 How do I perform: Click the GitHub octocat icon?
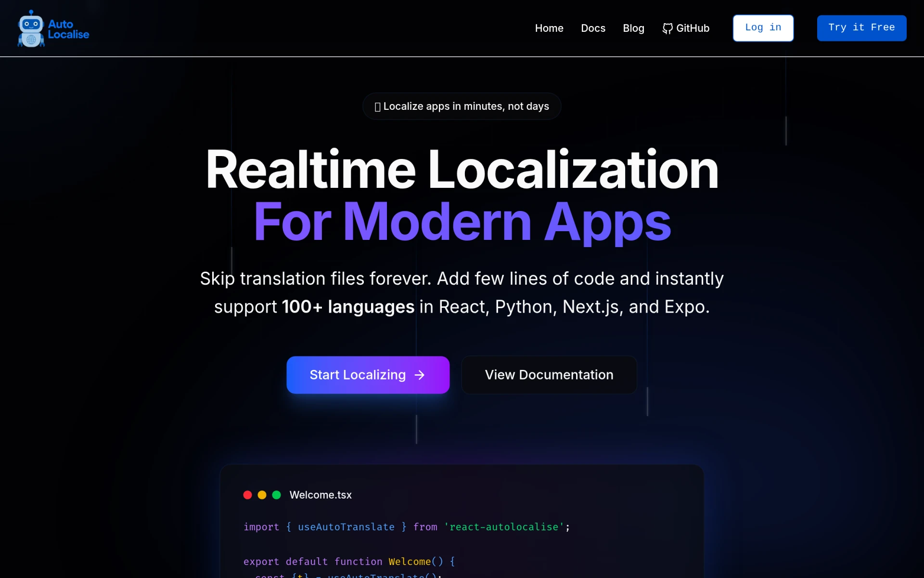[667, 28]
